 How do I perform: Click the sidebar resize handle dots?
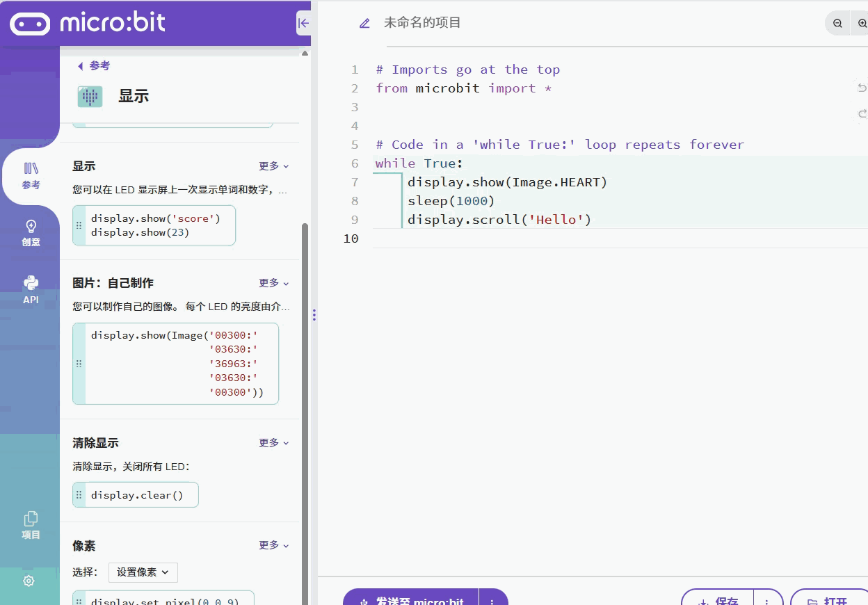(314, 315)
